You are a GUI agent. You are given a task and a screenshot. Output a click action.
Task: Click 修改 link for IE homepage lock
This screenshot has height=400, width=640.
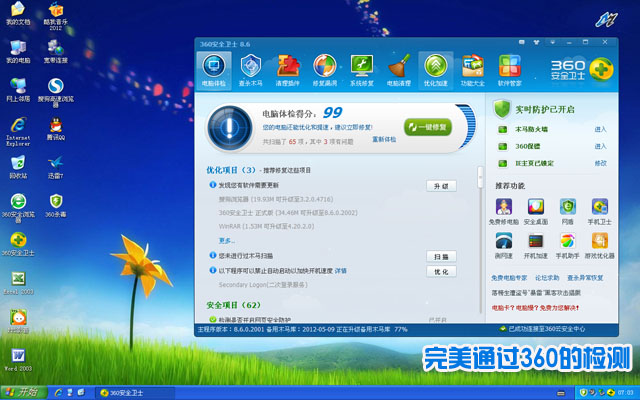click(600, 163)
